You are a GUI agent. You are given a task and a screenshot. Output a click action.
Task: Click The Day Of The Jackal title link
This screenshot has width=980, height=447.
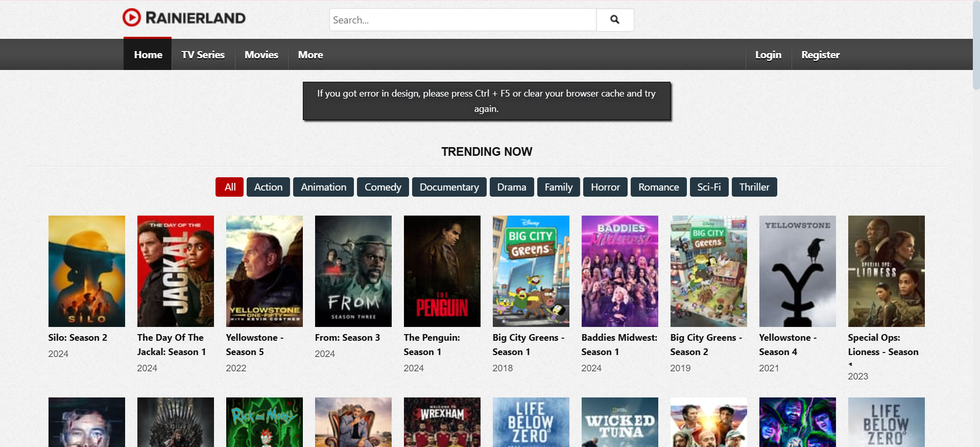tap(172, 345)
